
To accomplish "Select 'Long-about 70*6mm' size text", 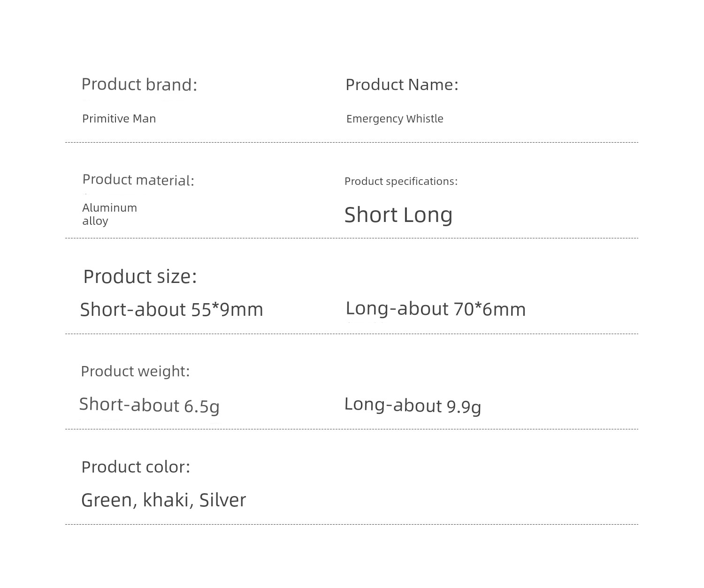I will [436, 309].
